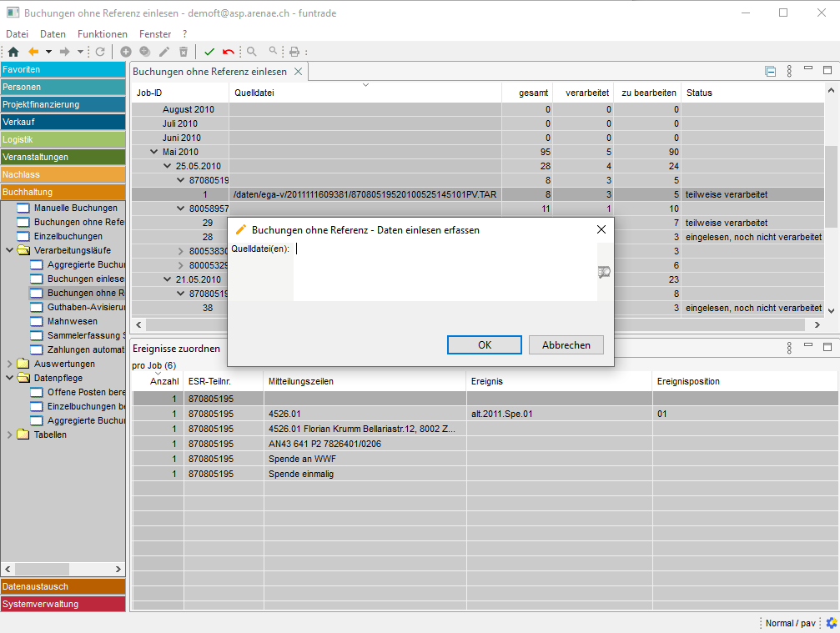Click the trash delete icon

point(184,52)
